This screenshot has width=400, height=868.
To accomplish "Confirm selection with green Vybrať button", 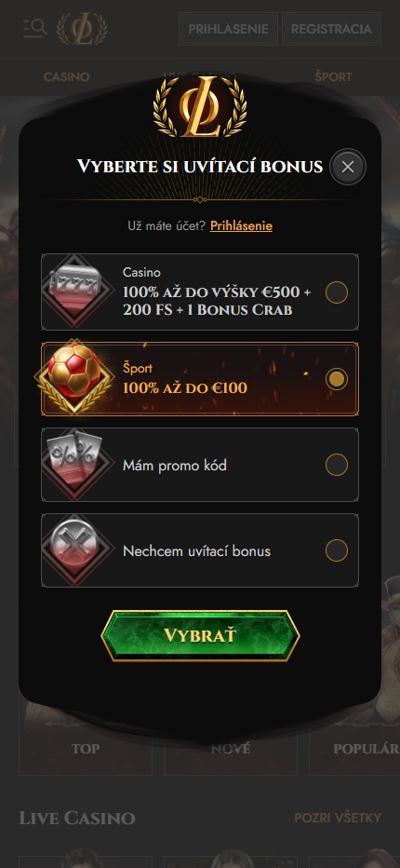I will coord(200,635).
